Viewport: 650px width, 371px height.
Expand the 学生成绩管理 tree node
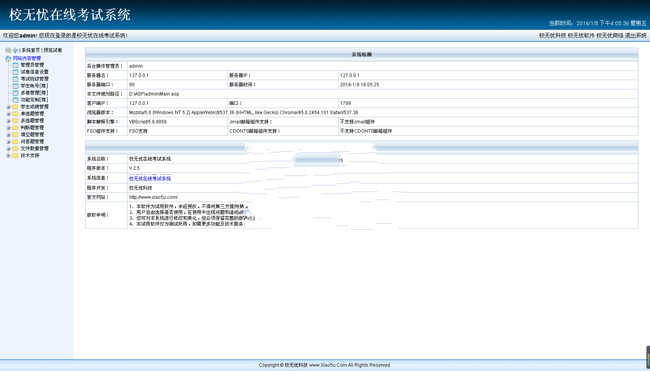tap(8, 107)
